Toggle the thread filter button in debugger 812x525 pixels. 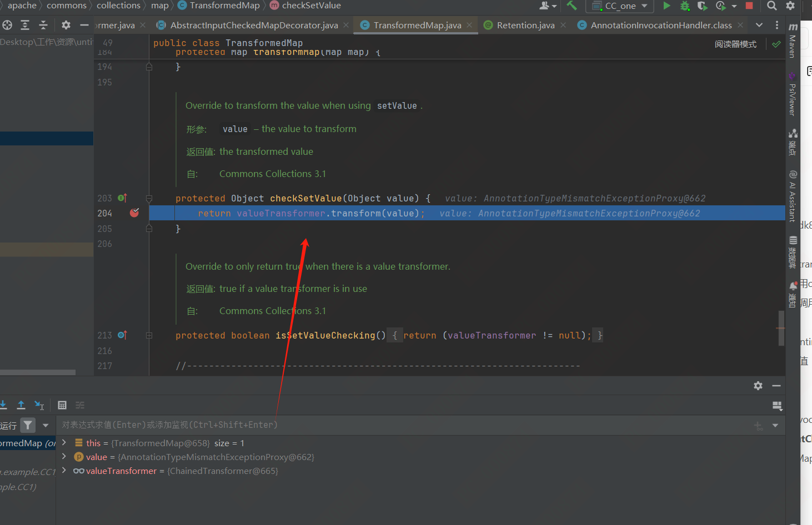pyautogui.click(x=28, y=425)
